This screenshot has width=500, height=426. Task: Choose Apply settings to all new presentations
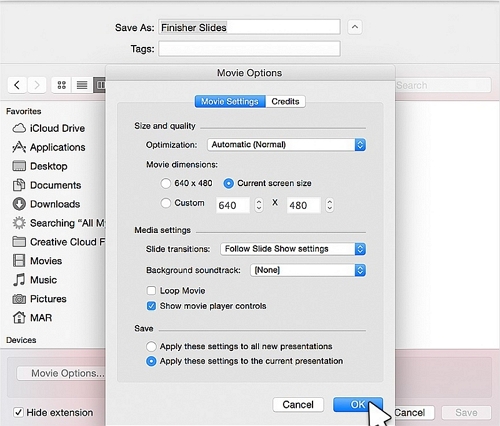click(x=151, y=347)
